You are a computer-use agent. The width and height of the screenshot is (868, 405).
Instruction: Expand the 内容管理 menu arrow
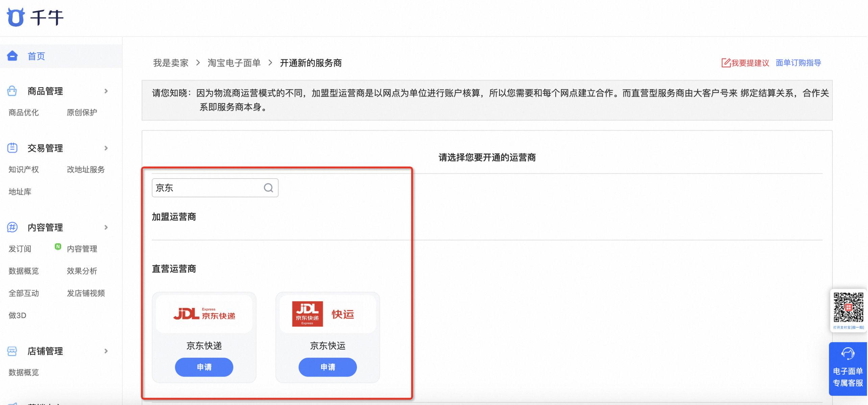[106, 228]
